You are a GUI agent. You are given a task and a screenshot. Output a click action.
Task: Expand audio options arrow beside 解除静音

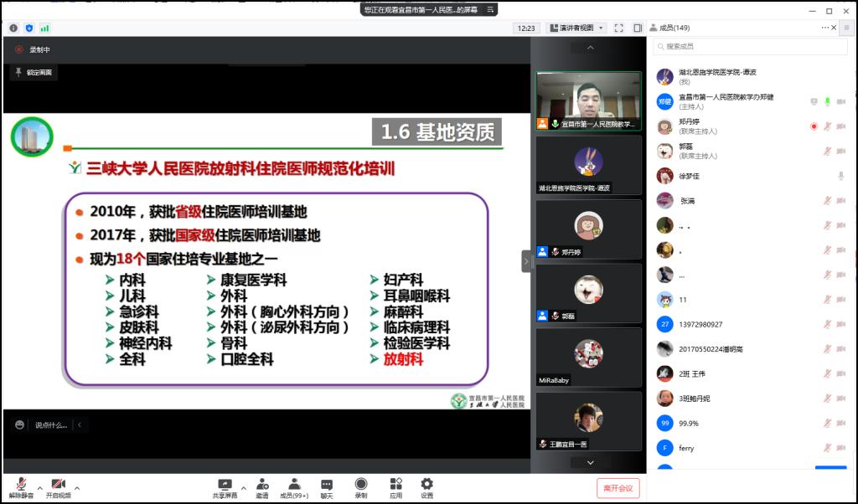click(x=39, y=487)
